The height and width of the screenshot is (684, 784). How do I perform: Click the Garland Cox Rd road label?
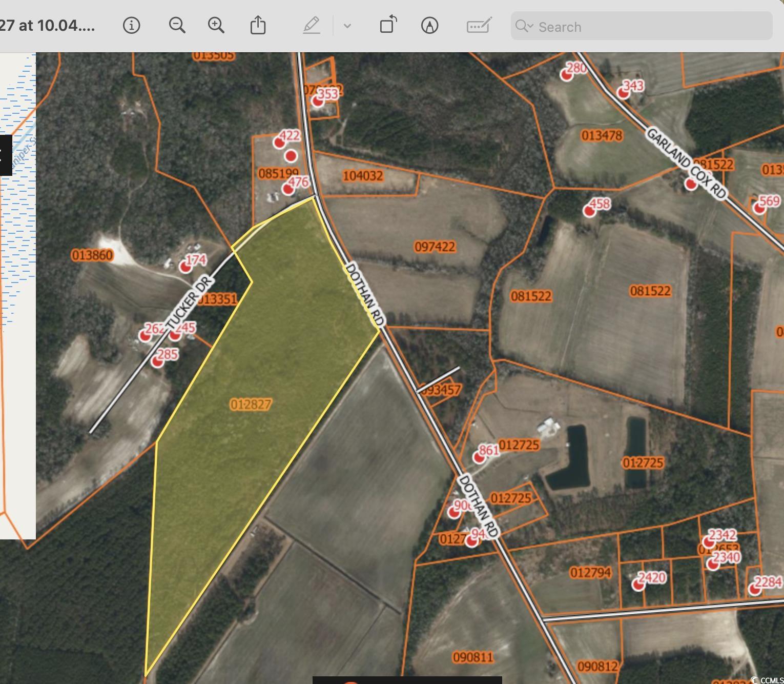pyautogui.click(x=686, y=164)
